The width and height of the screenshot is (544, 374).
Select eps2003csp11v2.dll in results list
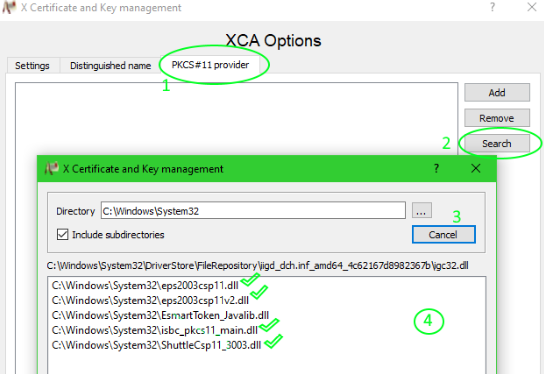150,300
